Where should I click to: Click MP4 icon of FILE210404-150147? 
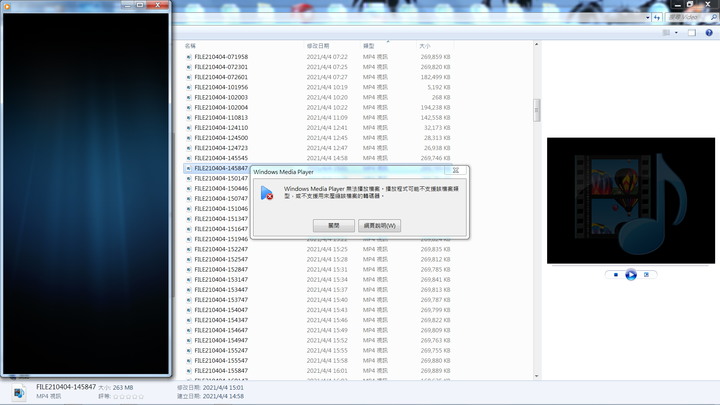tap(188, 178)
